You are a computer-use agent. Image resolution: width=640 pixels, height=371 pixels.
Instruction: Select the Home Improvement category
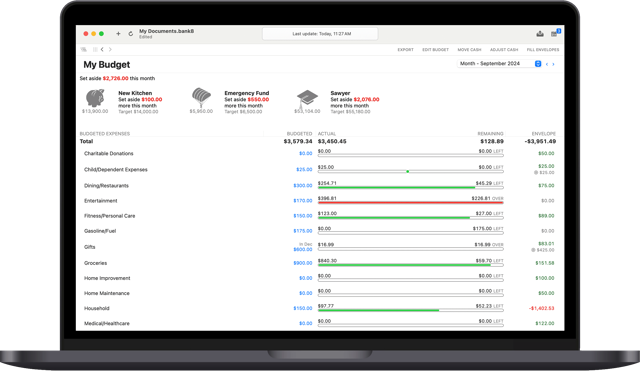tap(107, 278)
